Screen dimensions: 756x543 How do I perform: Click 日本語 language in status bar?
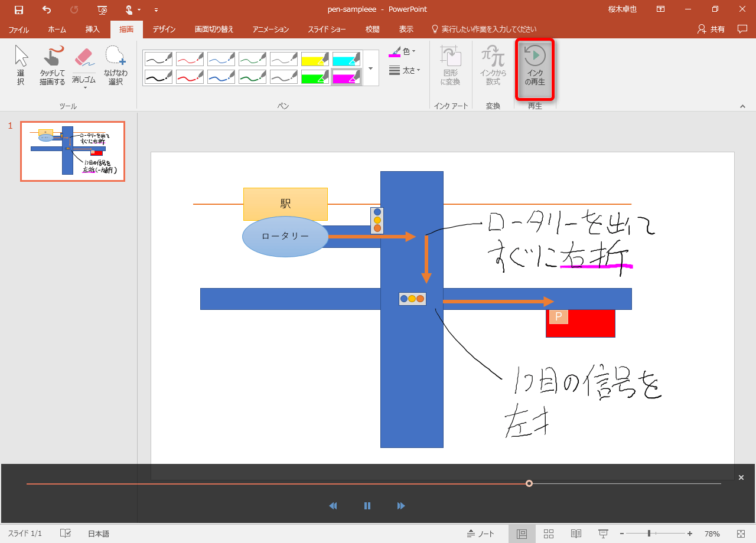(x=99, y=534)
